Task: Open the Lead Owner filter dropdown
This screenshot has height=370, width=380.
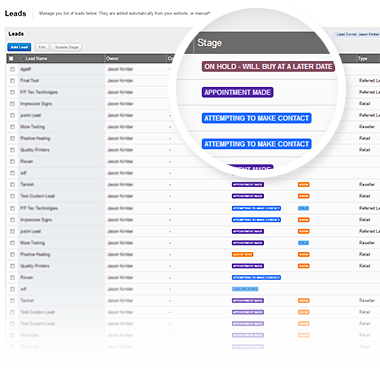Action: pos(357,34)
